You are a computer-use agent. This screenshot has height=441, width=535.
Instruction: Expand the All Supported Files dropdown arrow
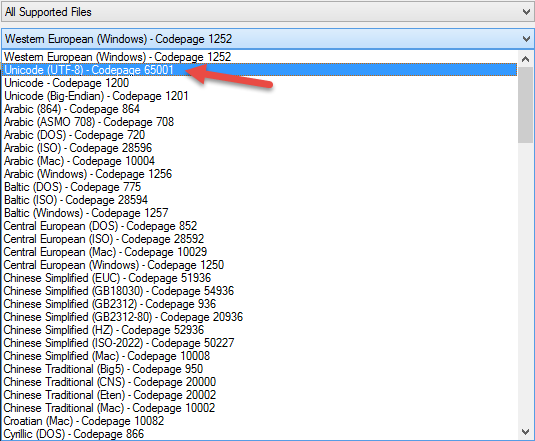pyautogui.click(x=526, y=12)
